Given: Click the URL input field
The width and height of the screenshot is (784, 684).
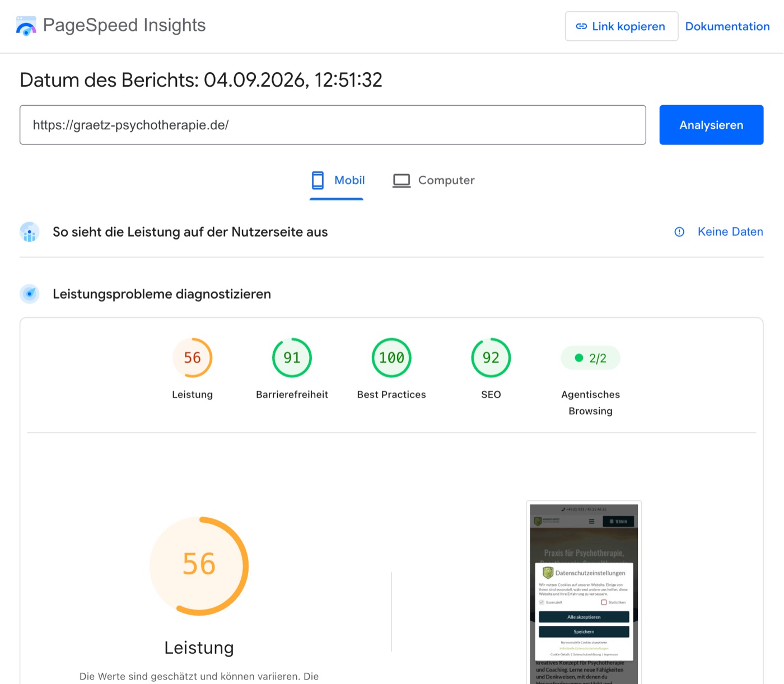Looking at the screenshot, I should click(x=333, y=125).
